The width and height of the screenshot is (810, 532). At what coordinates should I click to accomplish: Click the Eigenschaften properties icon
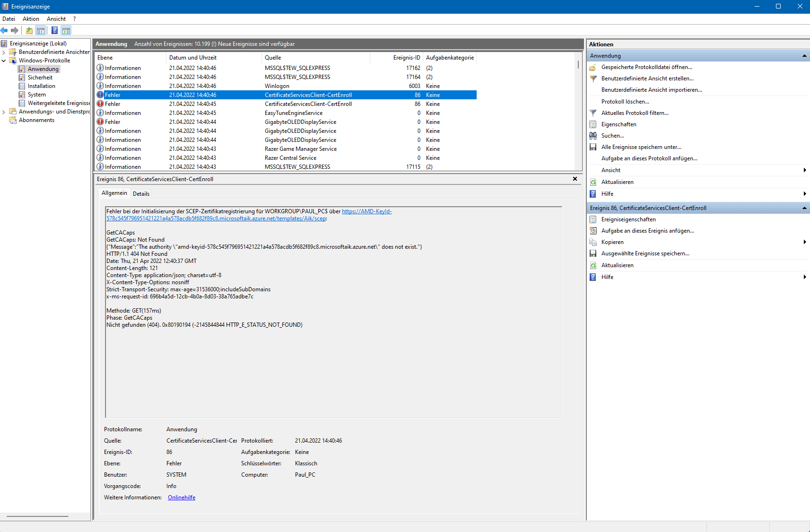[593, 124]
